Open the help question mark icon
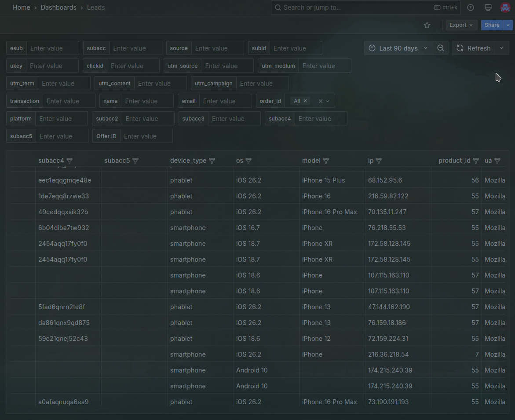Viewport: 515px width, 420px height. pos(471,7)
